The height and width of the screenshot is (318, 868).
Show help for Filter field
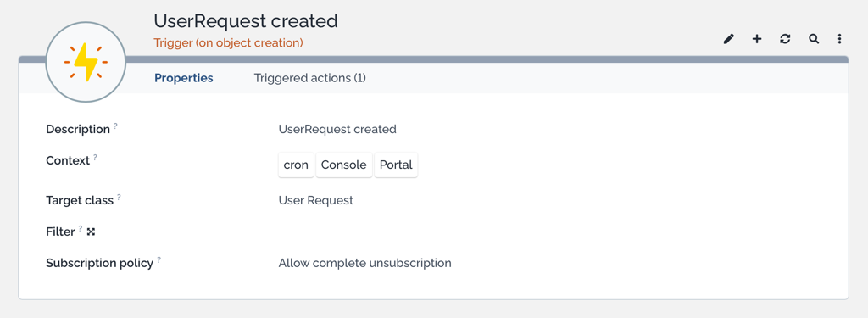81,228
